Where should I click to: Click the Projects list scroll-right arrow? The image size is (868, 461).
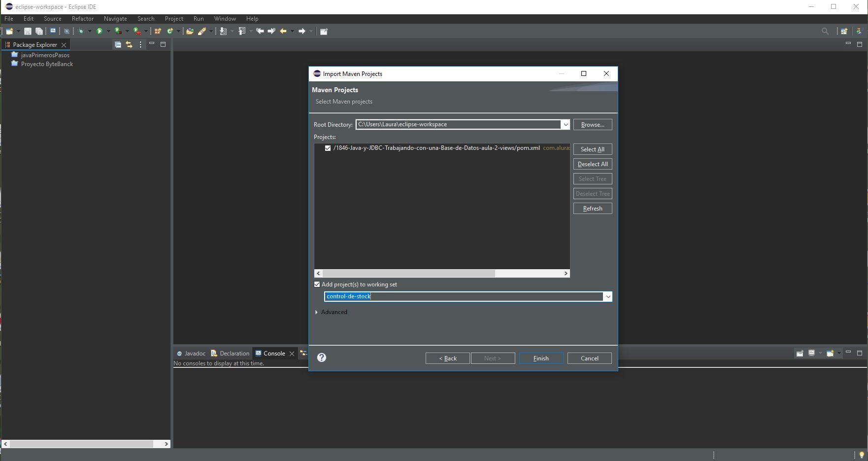(566, 273)
